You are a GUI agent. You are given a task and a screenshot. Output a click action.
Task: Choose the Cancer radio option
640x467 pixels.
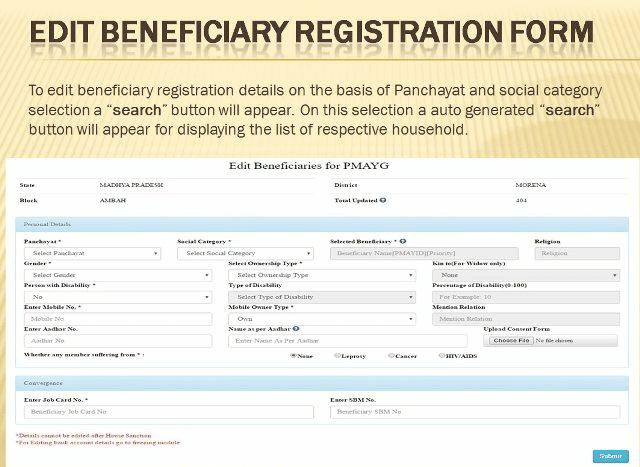[x=389, y=355]
